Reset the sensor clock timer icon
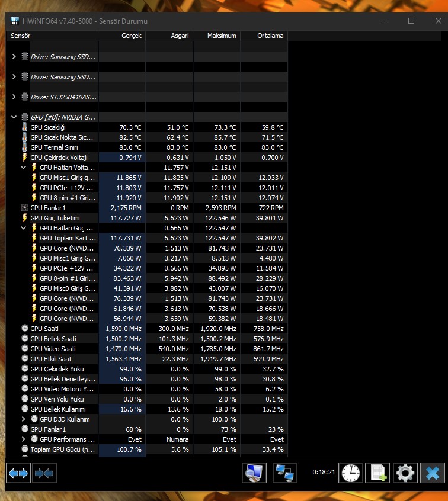Image resolution: width=448 pixels, height=501 pixels. click(x=351, y=473)
